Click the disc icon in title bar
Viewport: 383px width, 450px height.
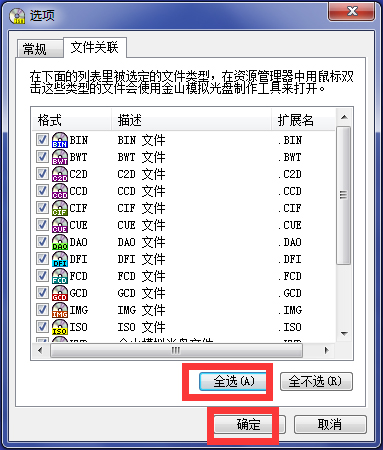[17, 16]
